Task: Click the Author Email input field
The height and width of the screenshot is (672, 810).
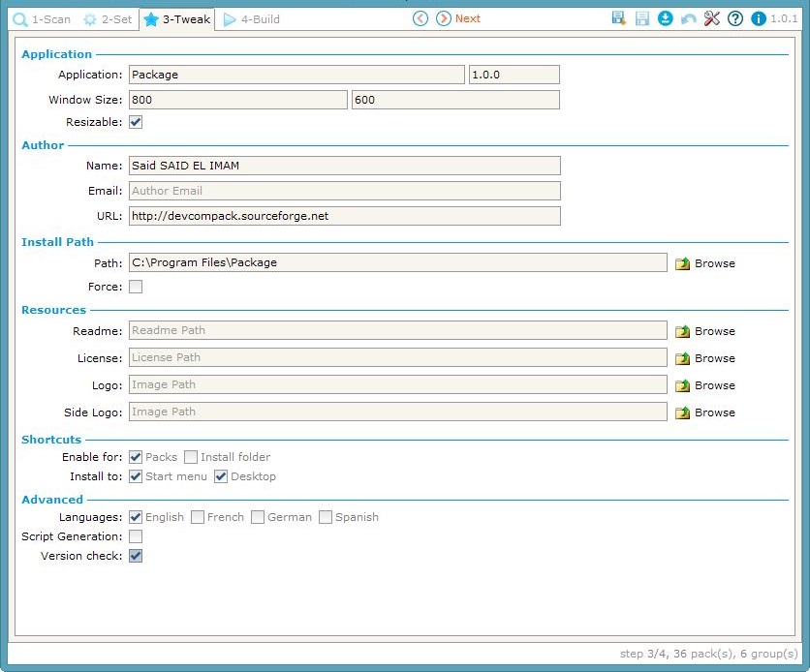Action: [x=344, y=192]
